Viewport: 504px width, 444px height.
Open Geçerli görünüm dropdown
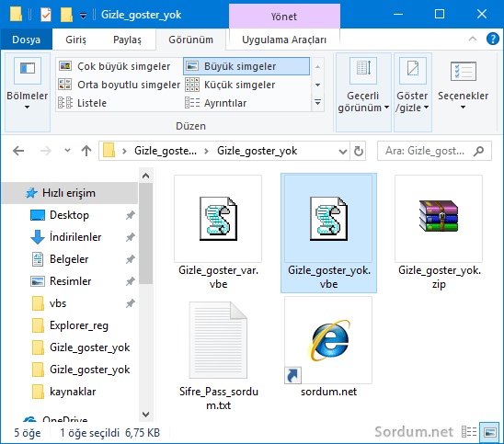pos(363,92)
